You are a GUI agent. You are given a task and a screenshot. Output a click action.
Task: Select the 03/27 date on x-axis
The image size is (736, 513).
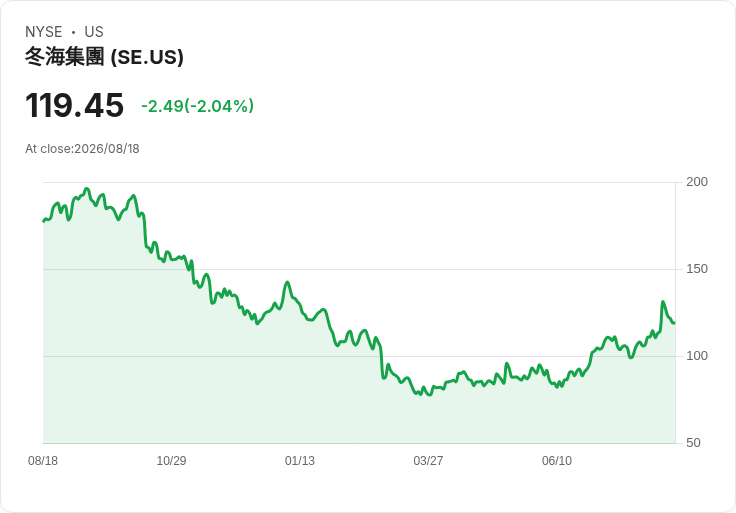(x=428, y=460)
